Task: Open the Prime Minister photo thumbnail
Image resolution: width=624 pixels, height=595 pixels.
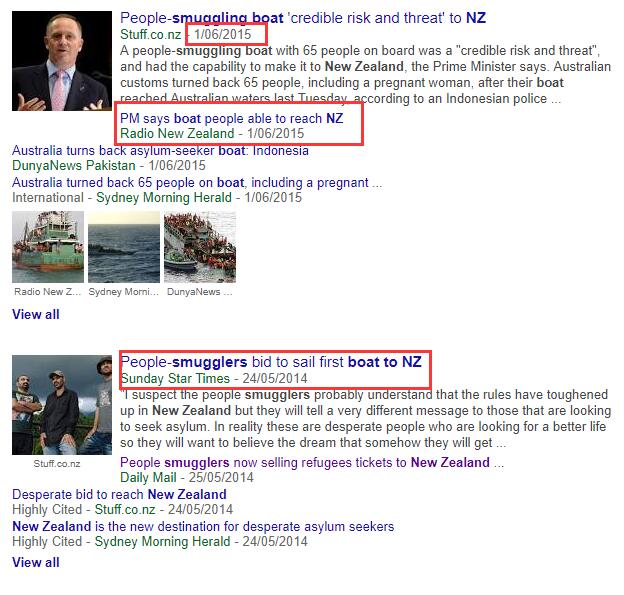Action: tap(62, 61)
